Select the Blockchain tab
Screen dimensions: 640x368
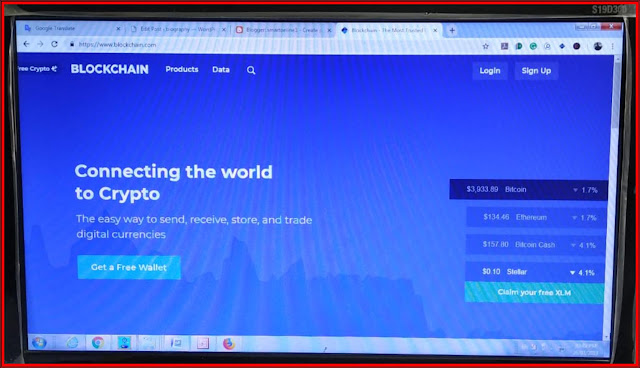(390, 30)
